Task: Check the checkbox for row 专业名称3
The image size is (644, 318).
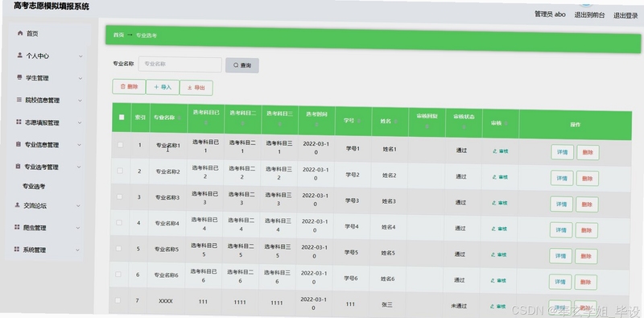Action: pyautogui.click(x=119, y=196)
